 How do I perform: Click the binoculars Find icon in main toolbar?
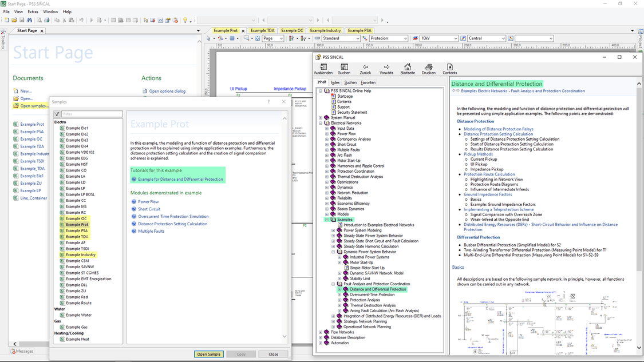click(x=29, y=20)
